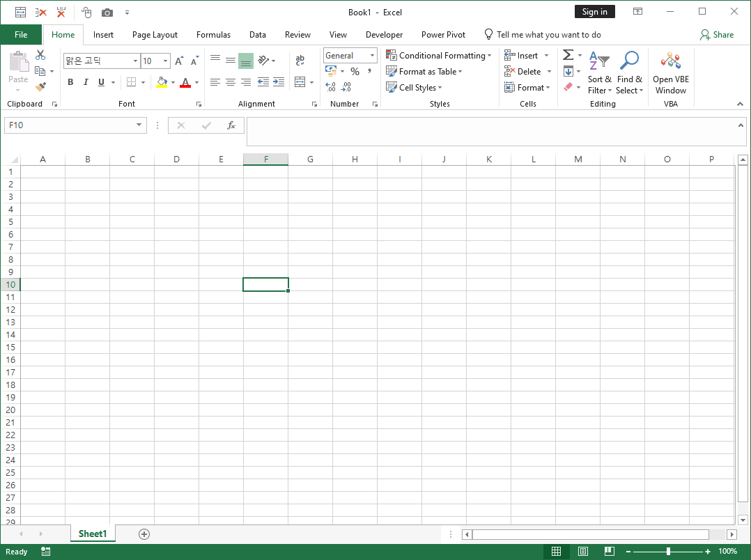The image size is (751, 560).
Task: Open the VBE Window
Action: coord(670,73)
